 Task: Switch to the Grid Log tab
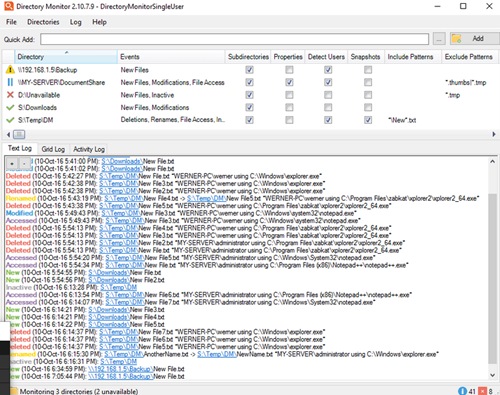pyautogui.click(x=53, y=149)
